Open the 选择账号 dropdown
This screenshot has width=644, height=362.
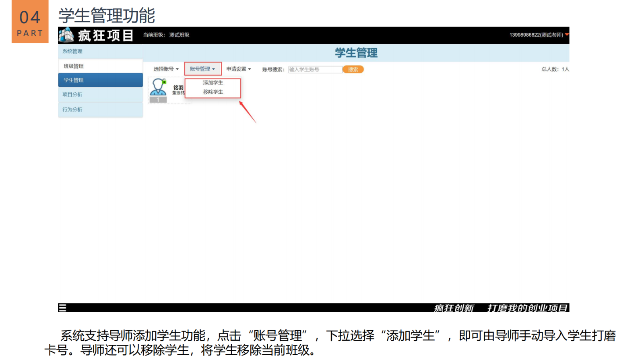[x=166, y=69]
